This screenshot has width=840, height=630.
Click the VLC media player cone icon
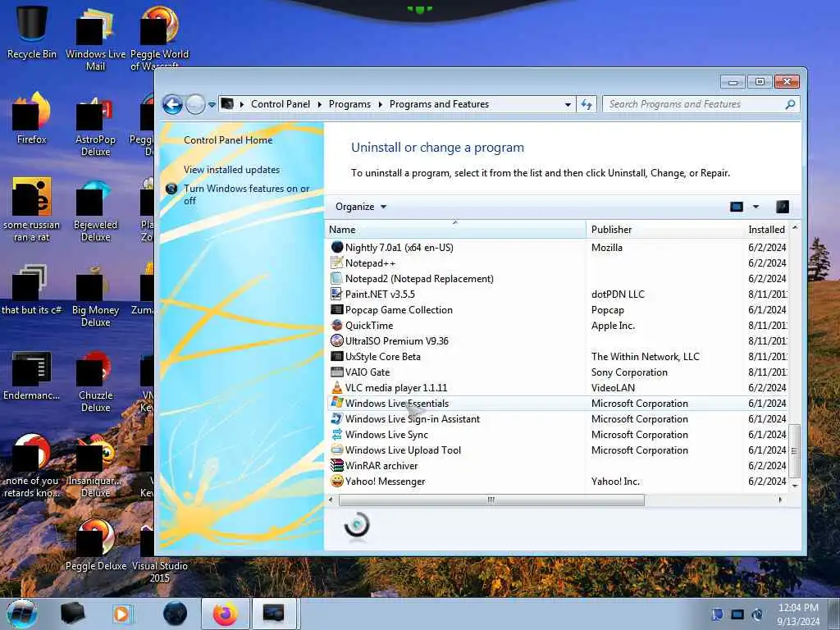point(337,387)
